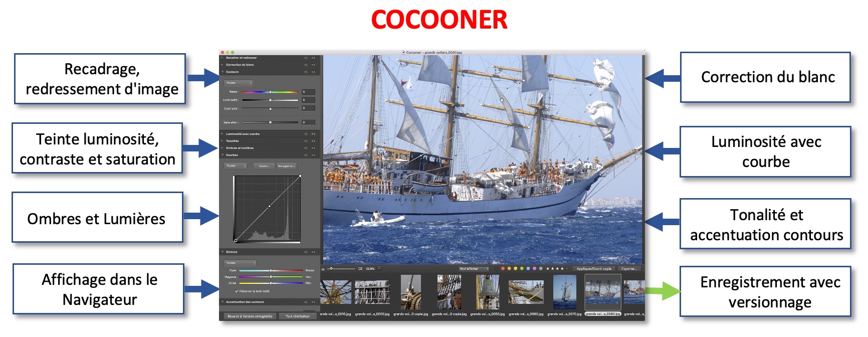
Task: Apply the purple color label
Action: pyautogui.click(x=535, y=268)
